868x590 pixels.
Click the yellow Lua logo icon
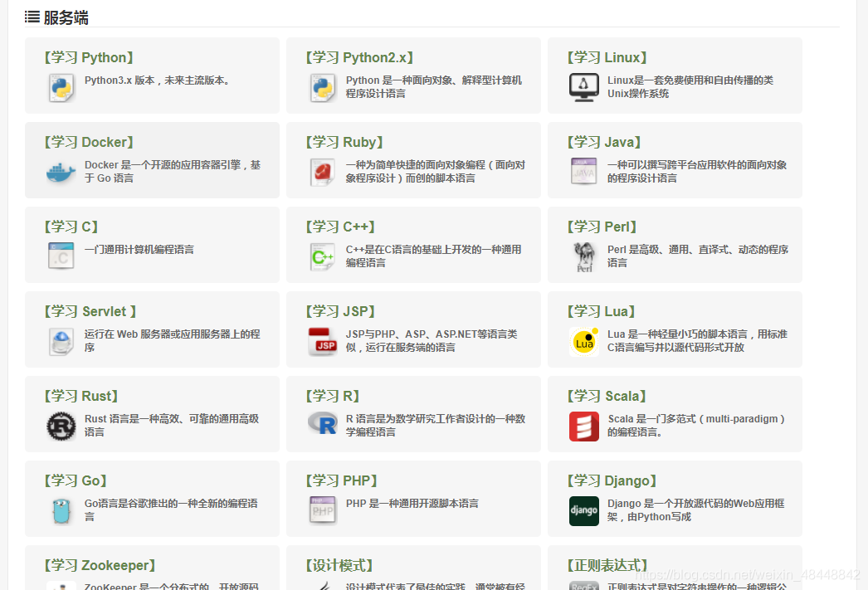tap(584, 342)
